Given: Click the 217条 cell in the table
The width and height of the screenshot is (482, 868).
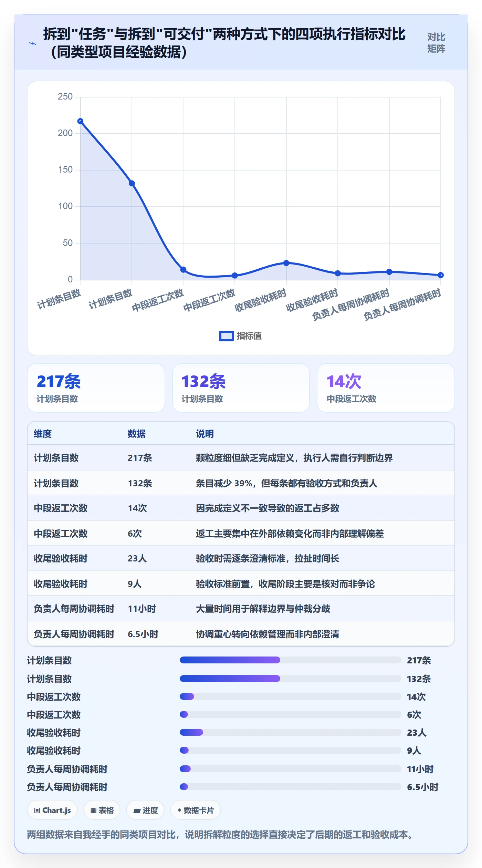Looking at the screenshot, I should coord(140,458).
